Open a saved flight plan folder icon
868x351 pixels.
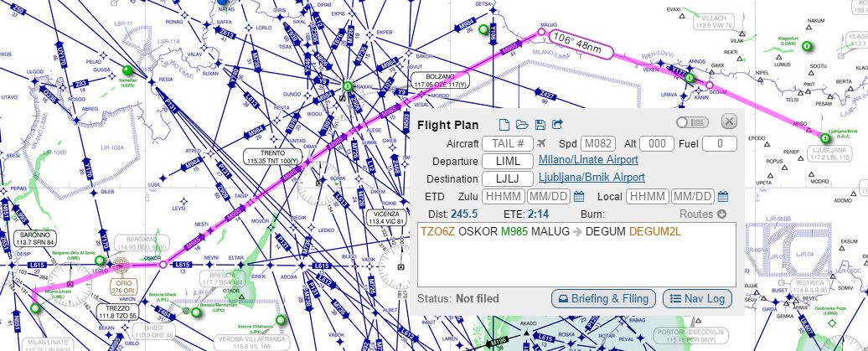[x=522, y=125]
